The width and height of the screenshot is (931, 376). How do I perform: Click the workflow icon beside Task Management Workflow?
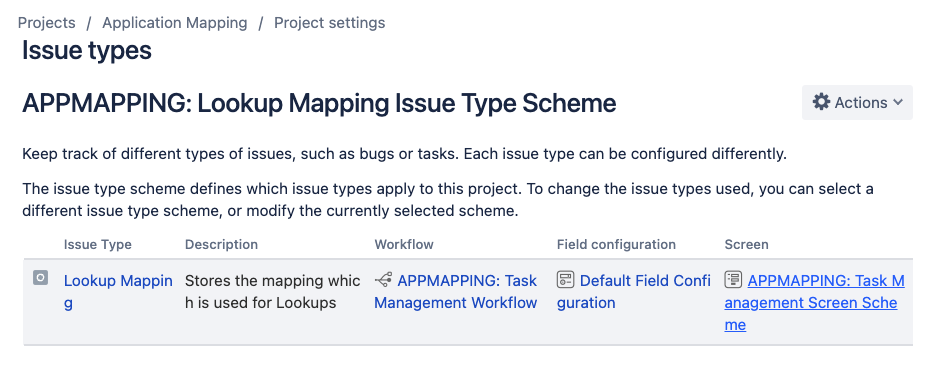click(384, 280)
